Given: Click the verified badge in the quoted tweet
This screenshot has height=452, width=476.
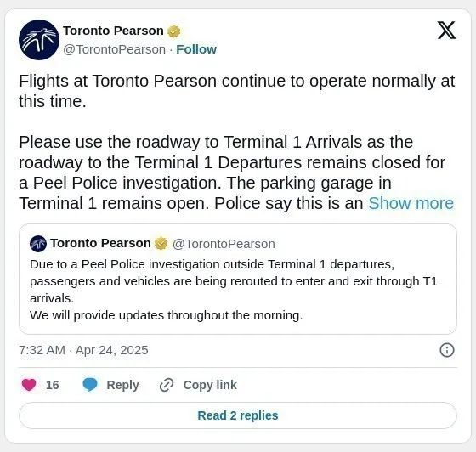Looking at the screenshot, I should [x=161, y=244].
